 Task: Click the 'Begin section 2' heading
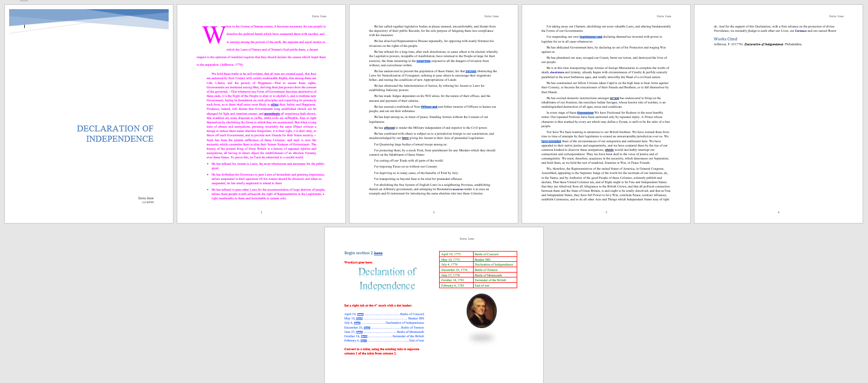(363, 253)
